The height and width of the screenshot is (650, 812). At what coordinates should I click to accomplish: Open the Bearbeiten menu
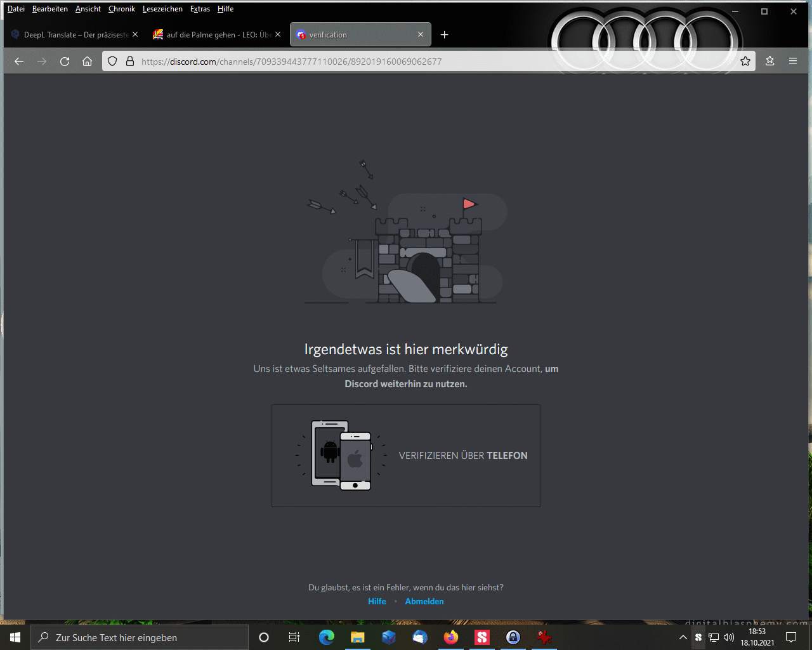point(50,9)
